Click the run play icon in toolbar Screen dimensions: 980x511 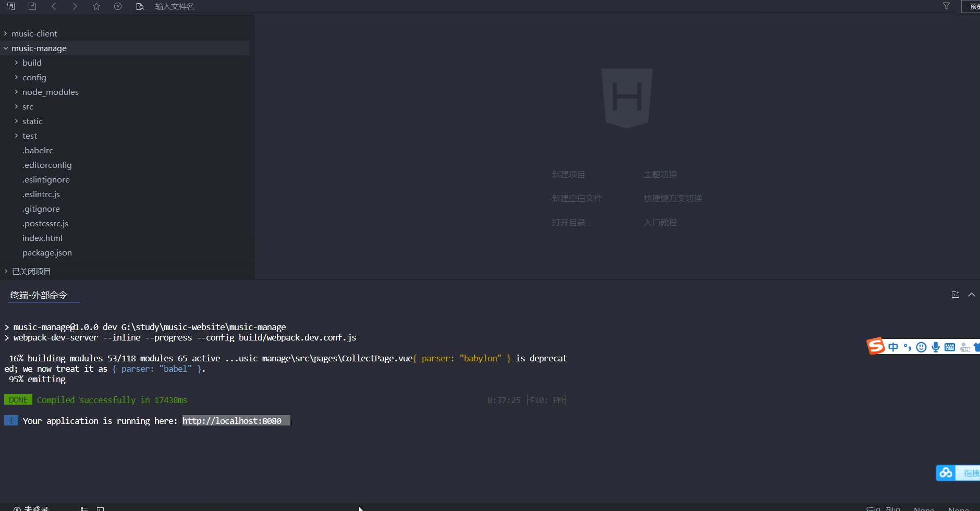click(x=118, y=6)
